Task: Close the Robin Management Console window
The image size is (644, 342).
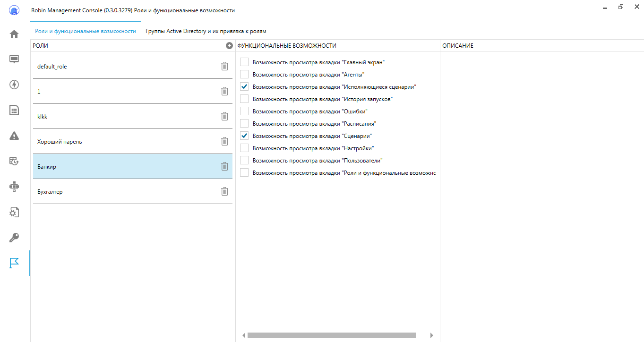Action: click(635, 7)
